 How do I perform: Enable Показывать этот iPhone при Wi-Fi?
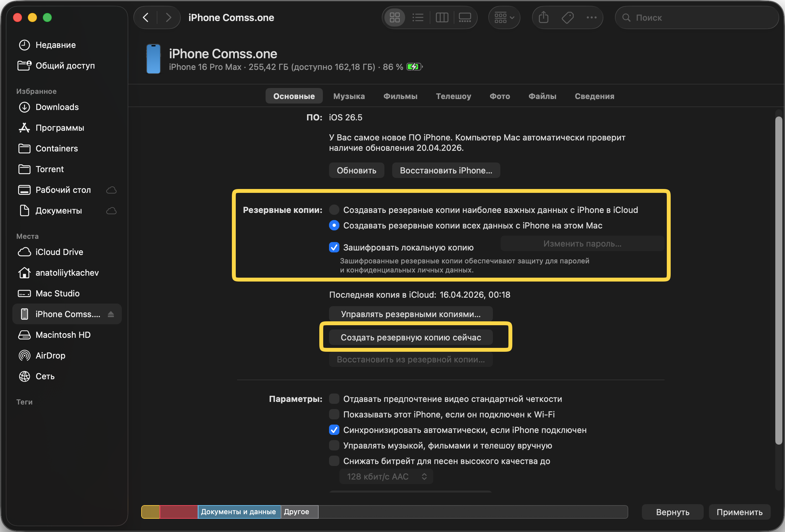pos(334,414)
